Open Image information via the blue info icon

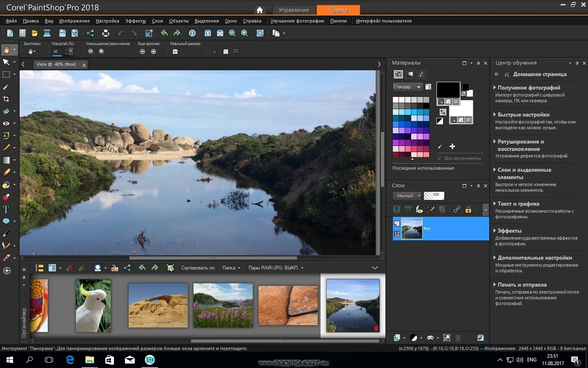click(192, 33)
